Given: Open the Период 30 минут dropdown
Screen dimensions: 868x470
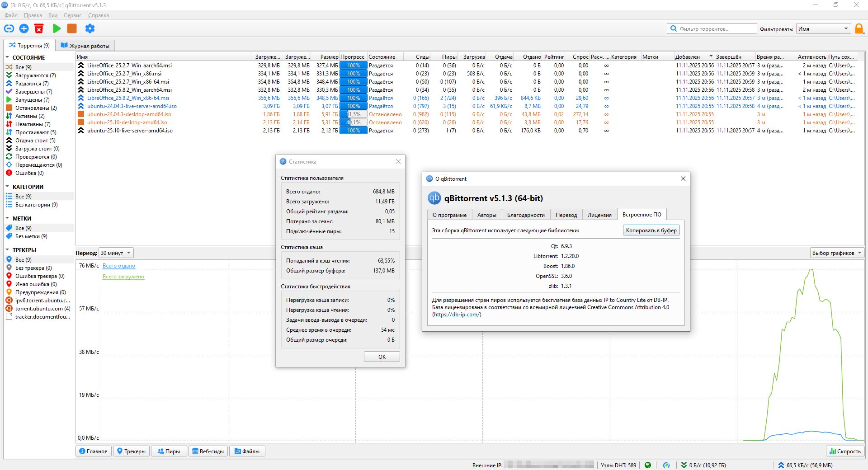Looking at the screenshot, I should click(116, 253).
